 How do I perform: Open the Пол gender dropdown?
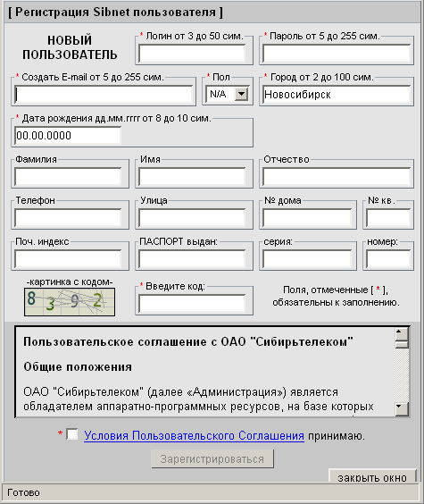(x=227, y=94)
